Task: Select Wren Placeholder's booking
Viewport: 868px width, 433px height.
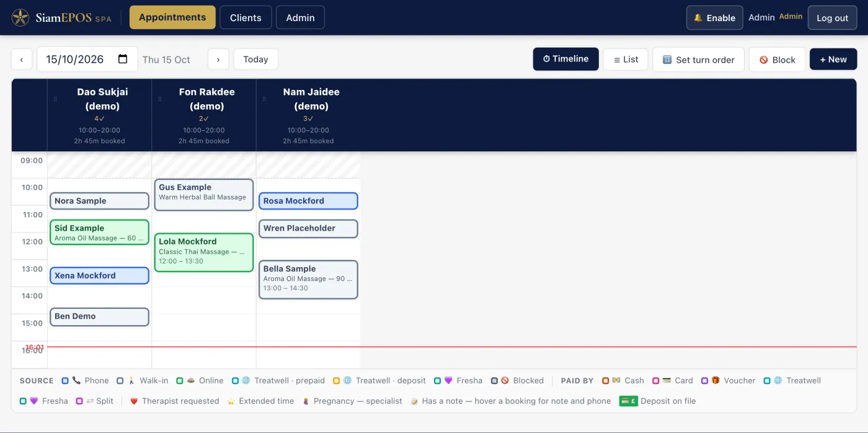Action: (x=308, y=228)
